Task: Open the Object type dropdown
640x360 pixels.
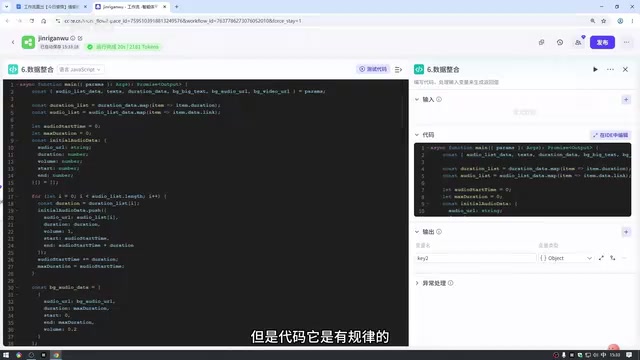Action: point(565,258)
